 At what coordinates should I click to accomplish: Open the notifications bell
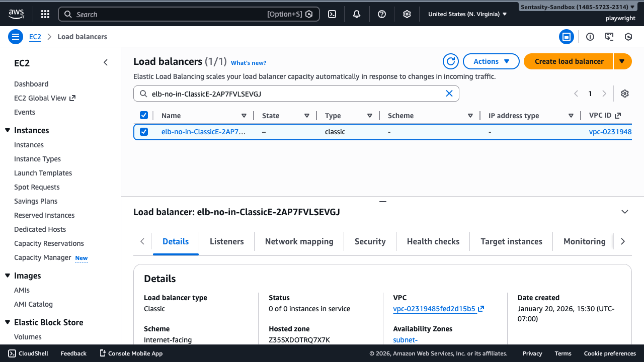356,14
